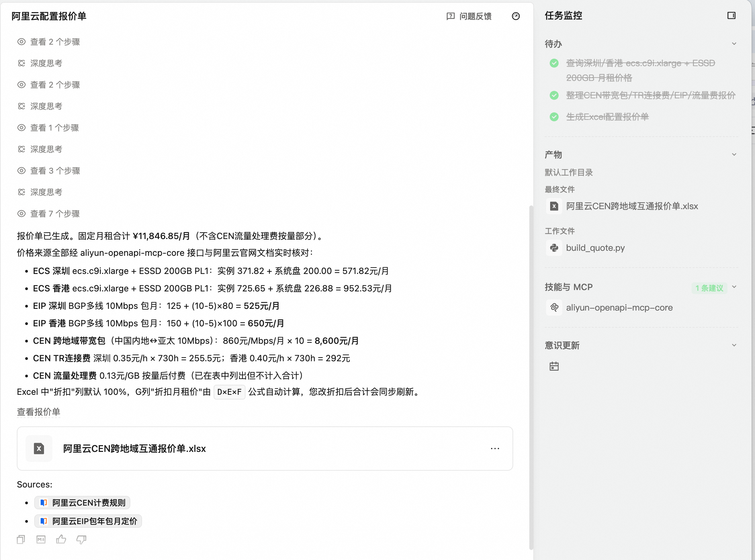Copy response as Markdown icon
This screenshot has height=560, width=755.
(x=41, y=539)
